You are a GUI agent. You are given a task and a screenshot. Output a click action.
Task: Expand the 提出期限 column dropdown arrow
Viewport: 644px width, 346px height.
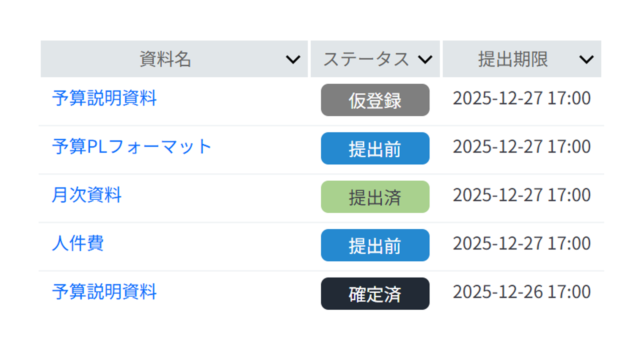point(586,59)
